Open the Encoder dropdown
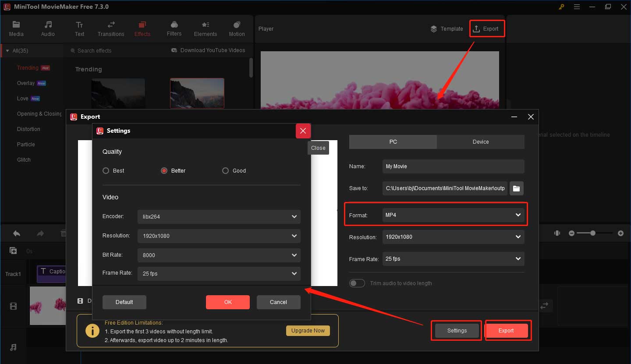The height and width of the screenshot is (364, 631). tap(219, 216)
